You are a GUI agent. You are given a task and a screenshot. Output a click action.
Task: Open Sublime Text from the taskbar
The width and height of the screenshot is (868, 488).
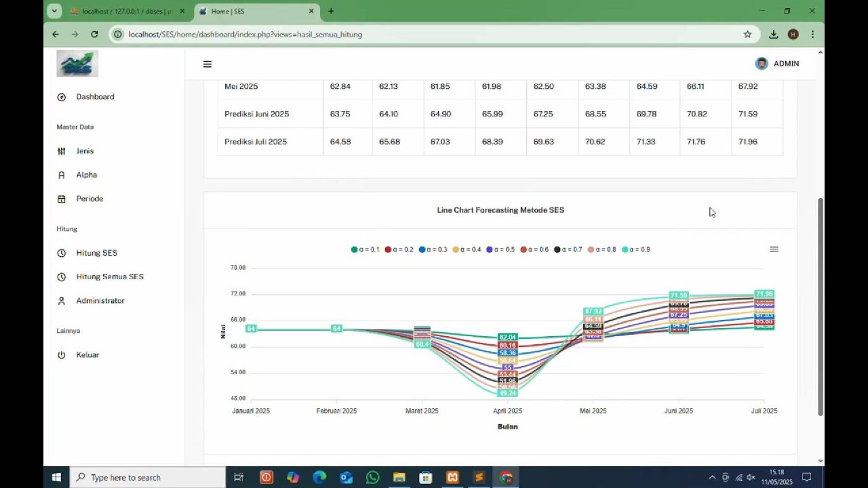coord(479,477)
